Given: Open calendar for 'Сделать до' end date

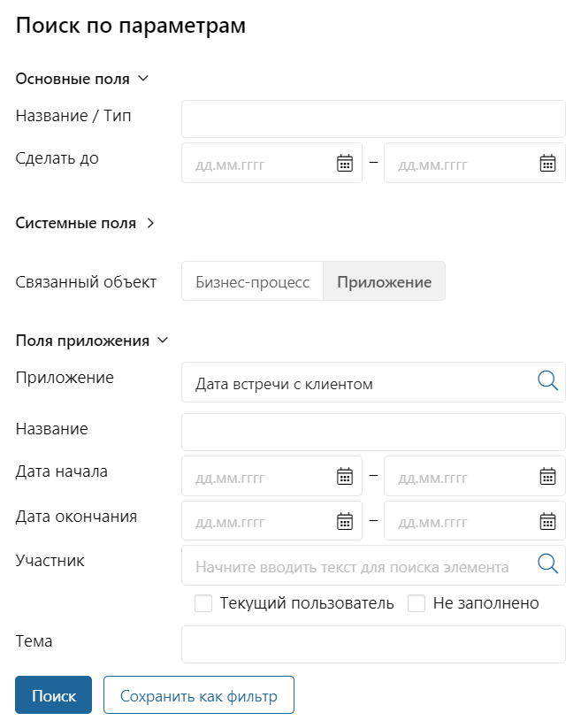Looking at the screenshot, I should (547, 163).
